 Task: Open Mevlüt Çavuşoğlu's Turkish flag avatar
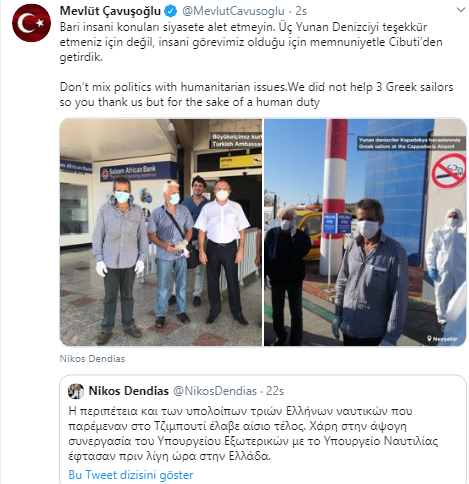click(31, 23)
